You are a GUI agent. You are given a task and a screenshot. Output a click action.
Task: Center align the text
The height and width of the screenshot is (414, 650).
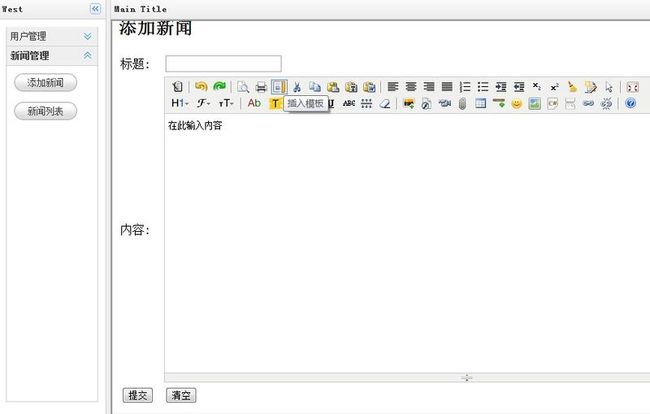pos(411,87)
